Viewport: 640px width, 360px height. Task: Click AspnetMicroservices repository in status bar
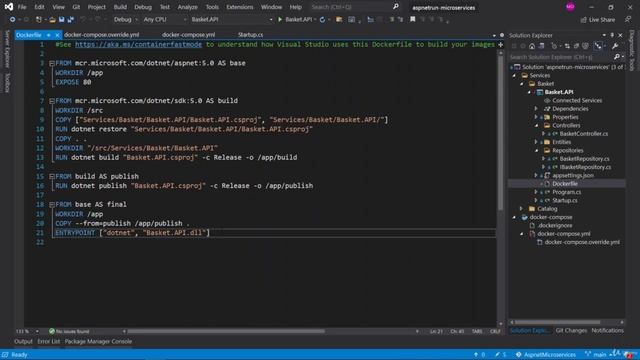point(546,354)
